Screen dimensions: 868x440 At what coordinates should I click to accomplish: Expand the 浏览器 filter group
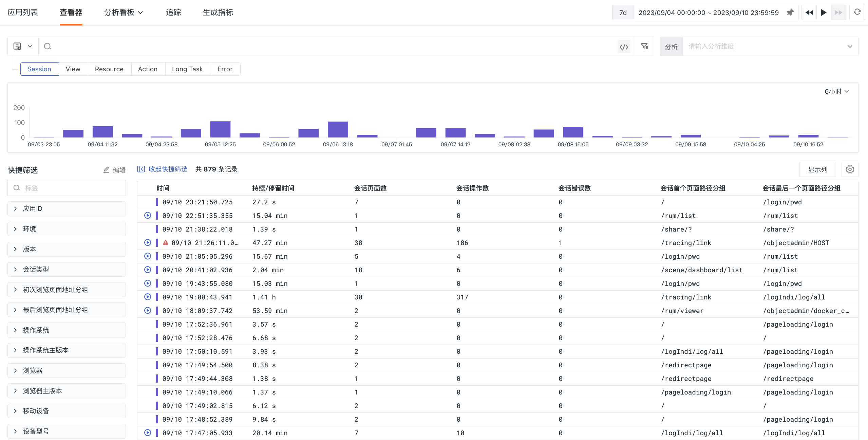click(67, 370)
